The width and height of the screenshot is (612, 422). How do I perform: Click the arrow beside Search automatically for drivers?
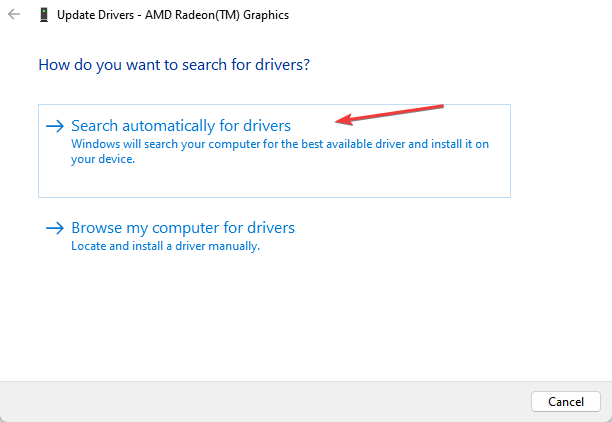tap(55, 126)
